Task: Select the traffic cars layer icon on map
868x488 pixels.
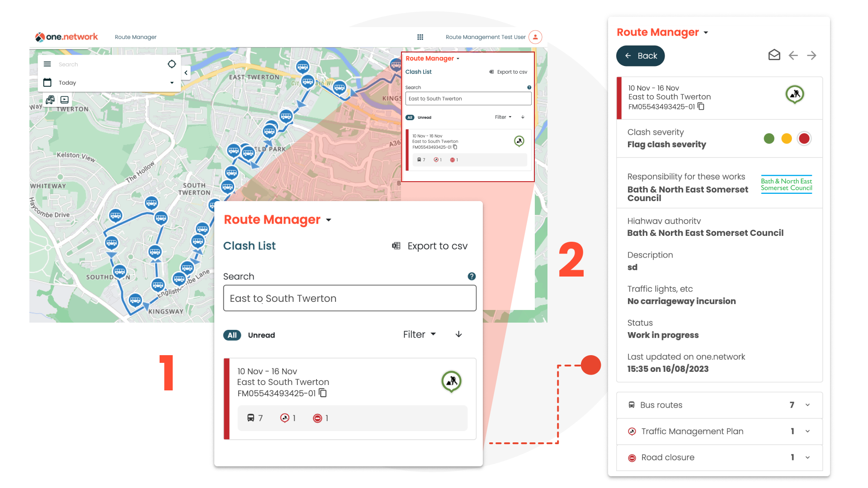Action: coord(50,99)
